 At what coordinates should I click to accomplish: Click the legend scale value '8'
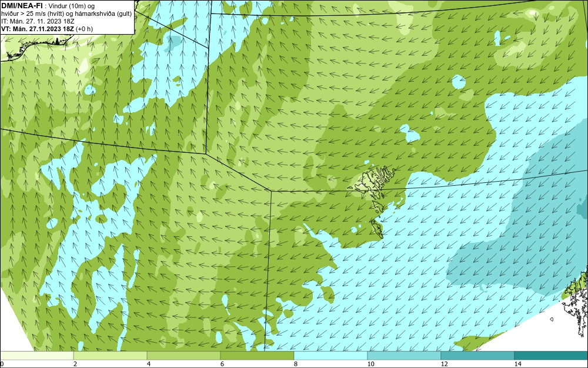point(296,364)
